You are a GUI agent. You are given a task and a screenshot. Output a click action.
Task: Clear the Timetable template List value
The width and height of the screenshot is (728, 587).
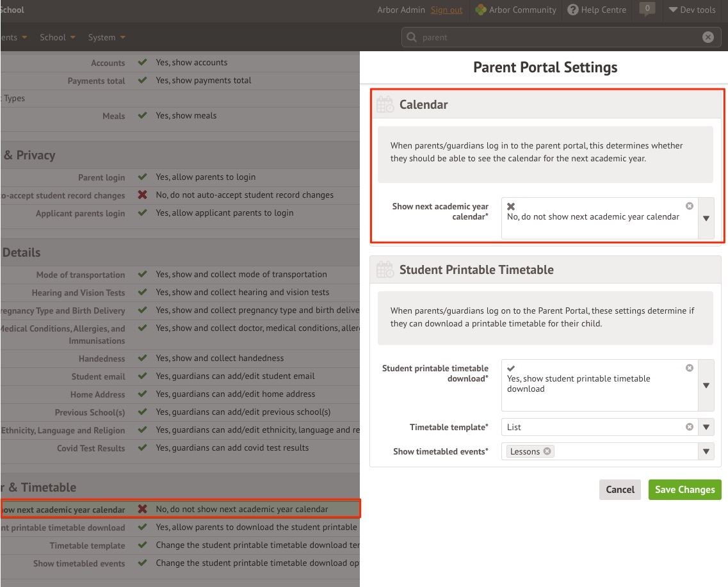point(689,427)
